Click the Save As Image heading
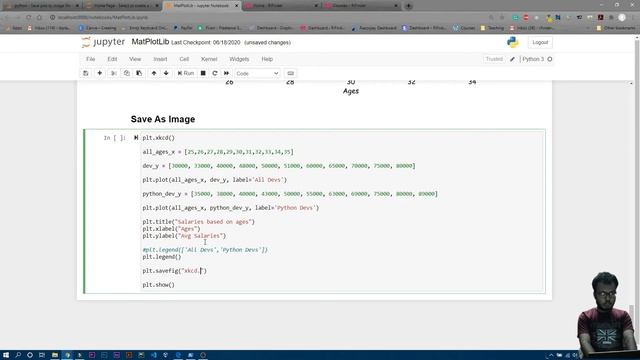The width and height of the screenshot is (640, 360). [163, 119]
